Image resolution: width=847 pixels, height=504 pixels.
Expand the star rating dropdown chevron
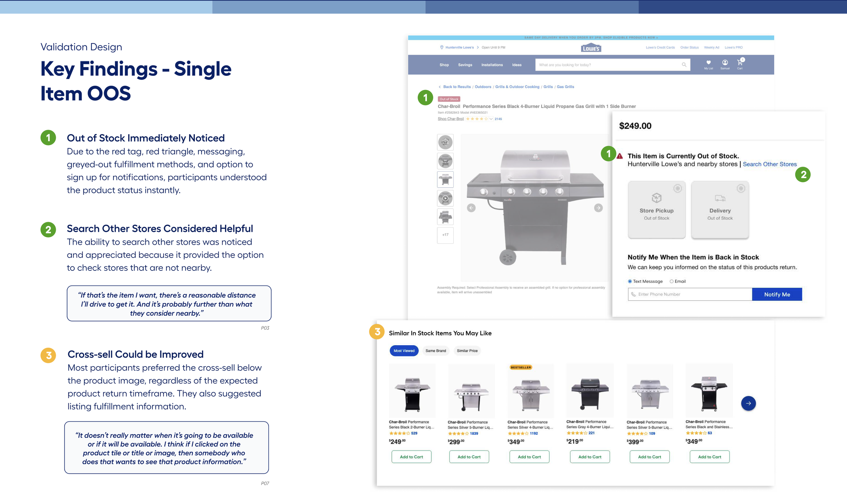(491, 119)
